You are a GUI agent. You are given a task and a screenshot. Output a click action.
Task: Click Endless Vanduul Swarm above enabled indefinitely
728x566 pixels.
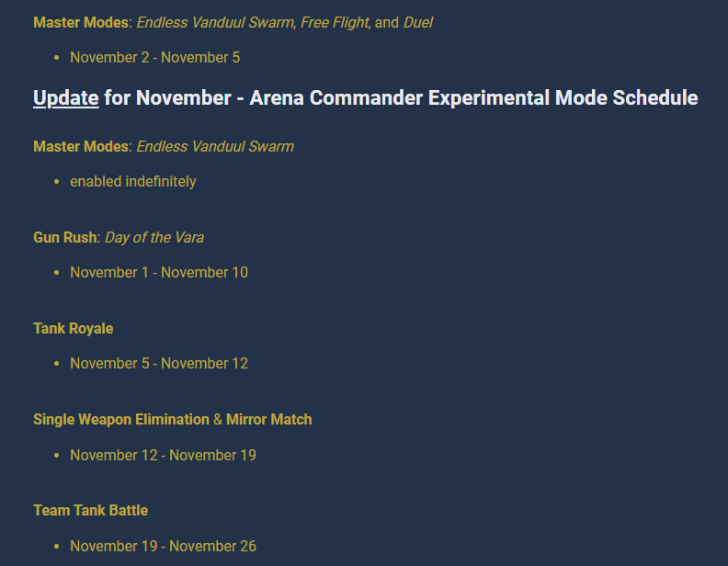[215, 146]
